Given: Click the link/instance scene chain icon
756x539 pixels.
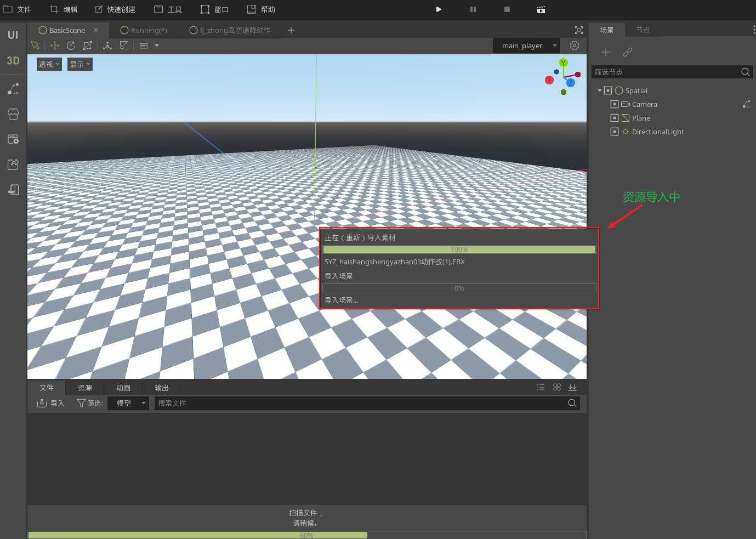Looking at the screenshot, I should (628, 52).
